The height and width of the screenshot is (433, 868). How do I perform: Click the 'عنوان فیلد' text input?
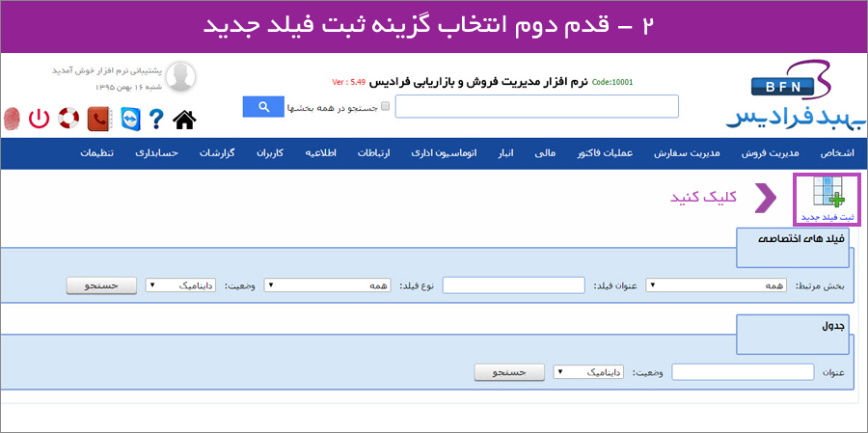(514, 284)
